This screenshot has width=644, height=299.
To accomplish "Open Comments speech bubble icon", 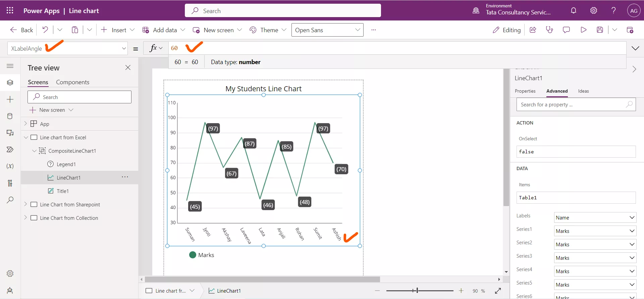I will tap(566, 30).
